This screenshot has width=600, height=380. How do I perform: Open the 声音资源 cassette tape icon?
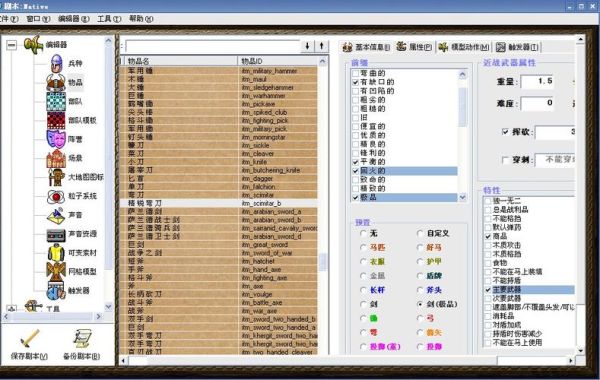click(56, 234)
